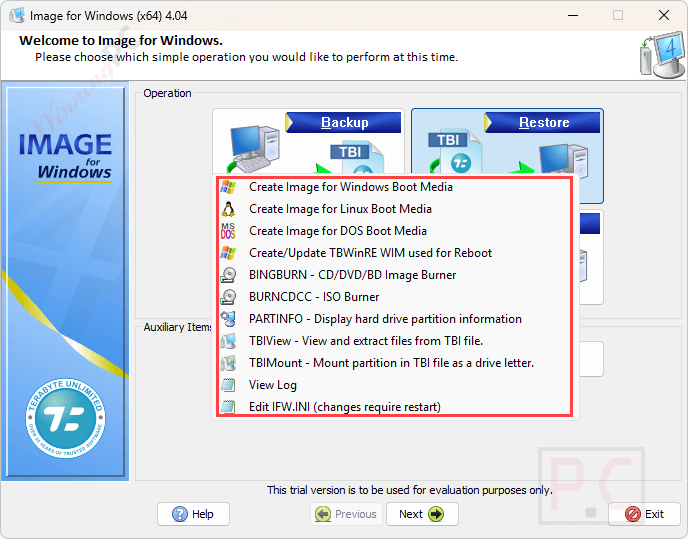Click the green right arrow on Next
Viewport: 688px width, 539px height.
tap(436, 514)
